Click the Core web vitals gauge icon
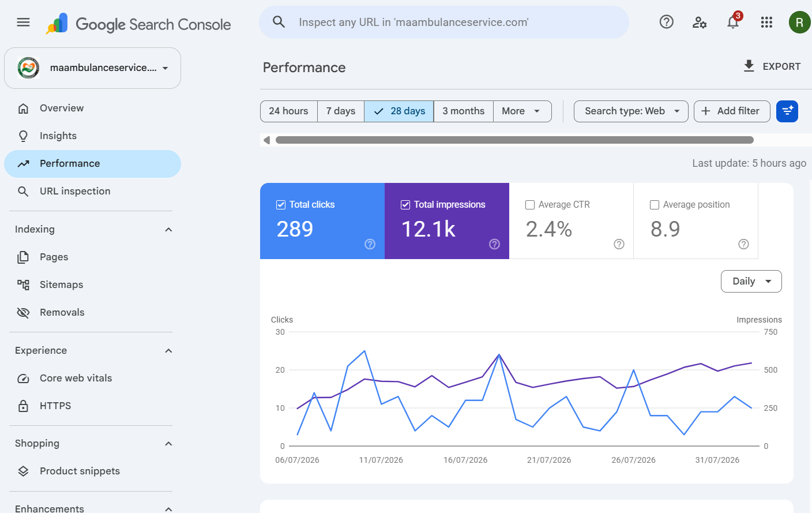812x513 pixels. tap(23, 379)
